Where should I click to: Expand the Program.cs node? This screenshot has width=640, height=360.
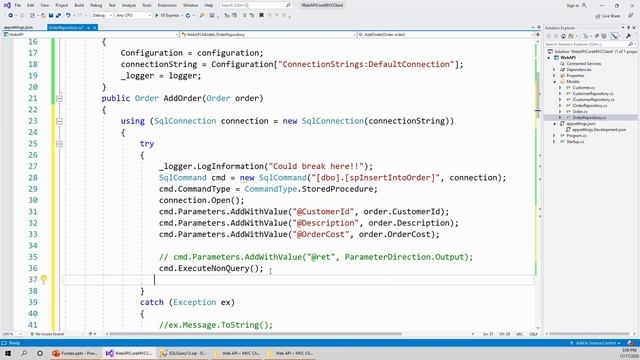(x=554, y=136)
